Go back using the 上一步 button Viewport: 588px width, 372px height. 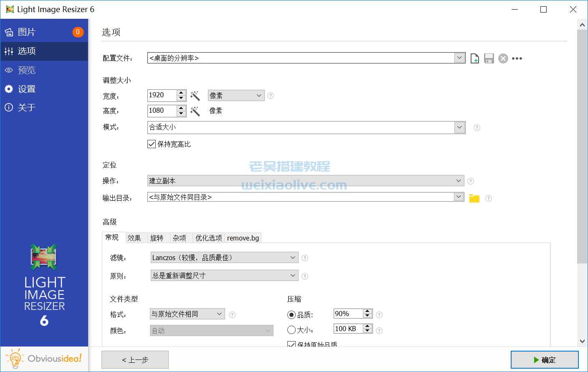pos(135,359)
